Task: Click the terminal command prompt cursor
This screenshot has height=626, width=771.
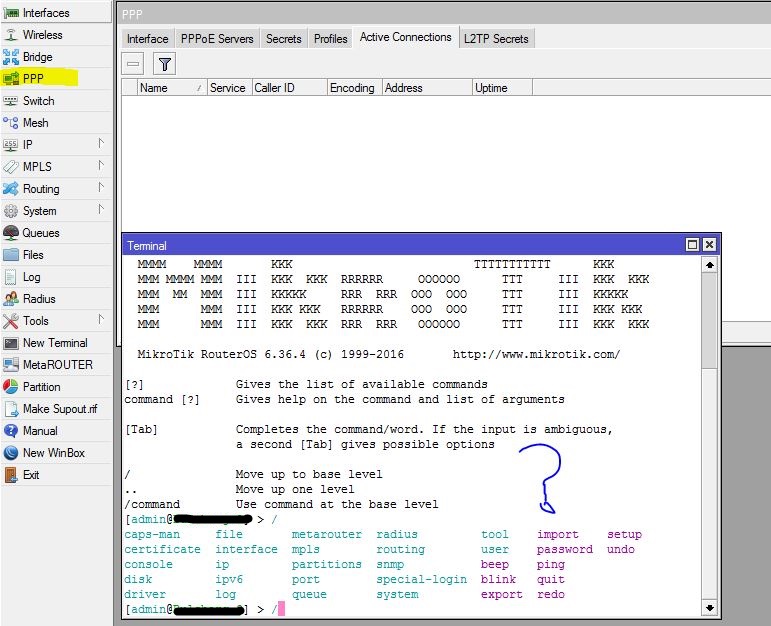Action: (x=281, y=609)
